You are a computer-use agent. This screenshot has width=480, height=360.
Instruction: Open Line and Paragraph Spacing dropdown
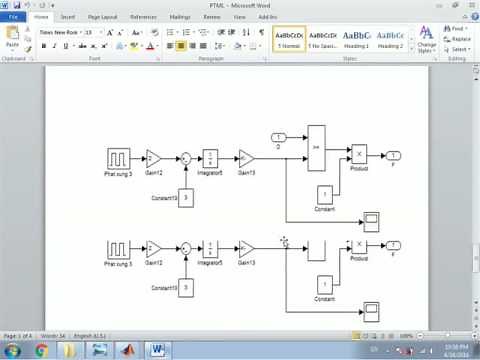pyautogui.click(x=219, y=46)
